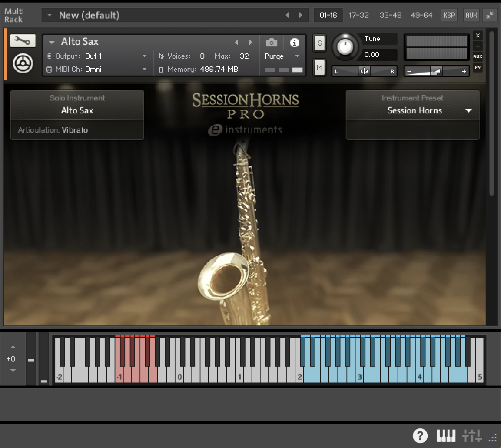Click the Solo Instrument Alto Sax selector
The image size is (501, 448).
77,105
